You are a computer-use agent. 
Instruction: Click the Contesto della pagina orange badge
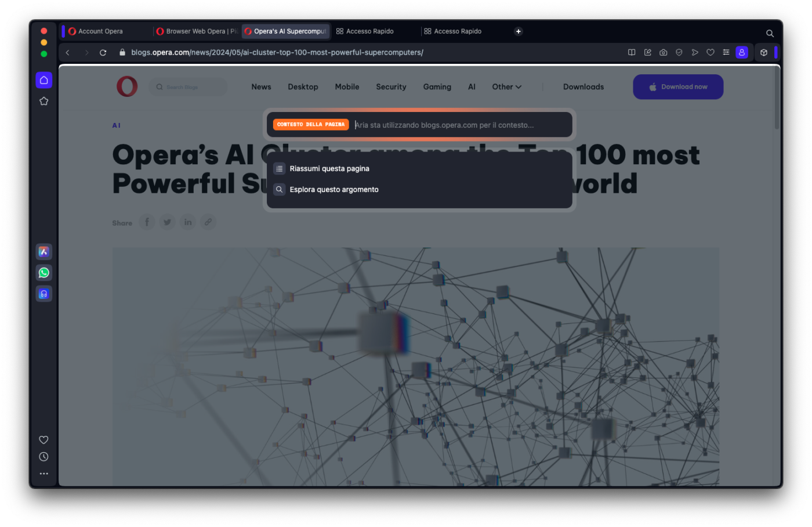pos(311,125)
